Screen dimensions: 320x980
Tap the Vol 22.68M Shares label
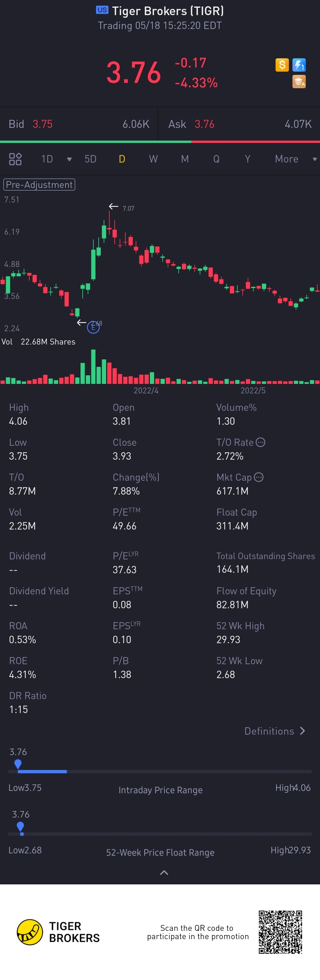(39, 342)
